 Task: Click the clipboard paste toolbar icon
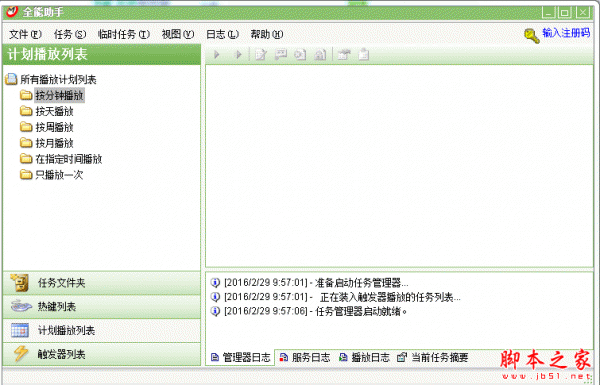364,55
